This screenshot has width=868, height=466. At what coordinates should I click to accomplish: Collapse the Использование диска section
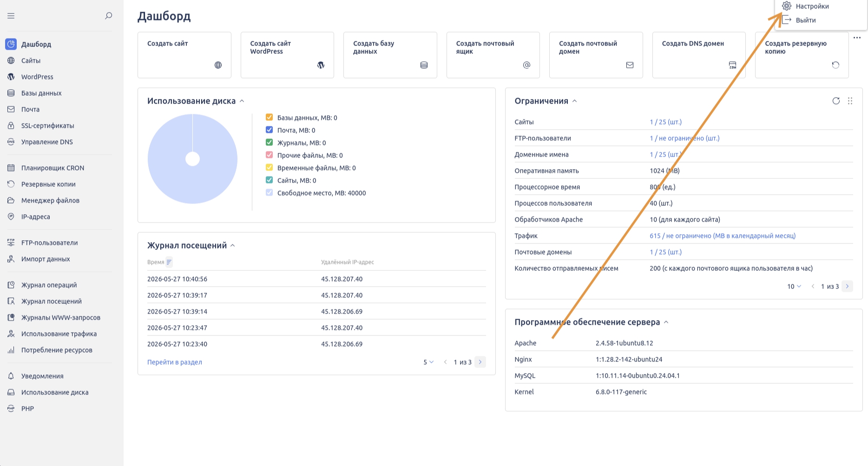[242, 101]
